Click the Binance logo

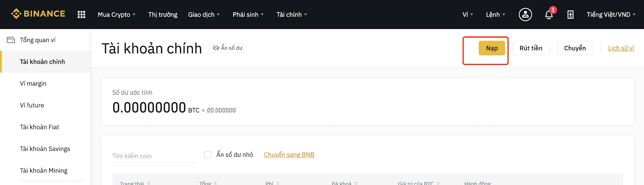point(38,14)
